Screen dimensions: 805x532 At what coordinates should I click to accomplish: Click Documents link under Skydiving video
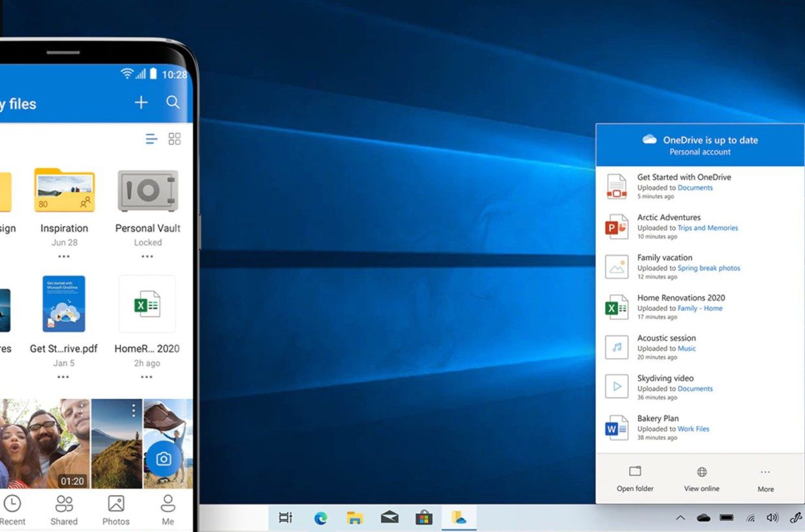point(695,389)
